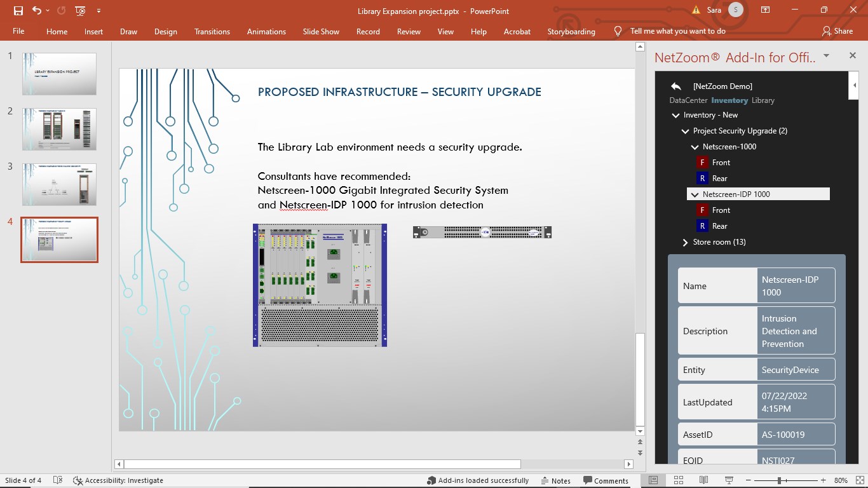
Task: Save the presentation with the floppy disk icon
Action: (18, 11)
